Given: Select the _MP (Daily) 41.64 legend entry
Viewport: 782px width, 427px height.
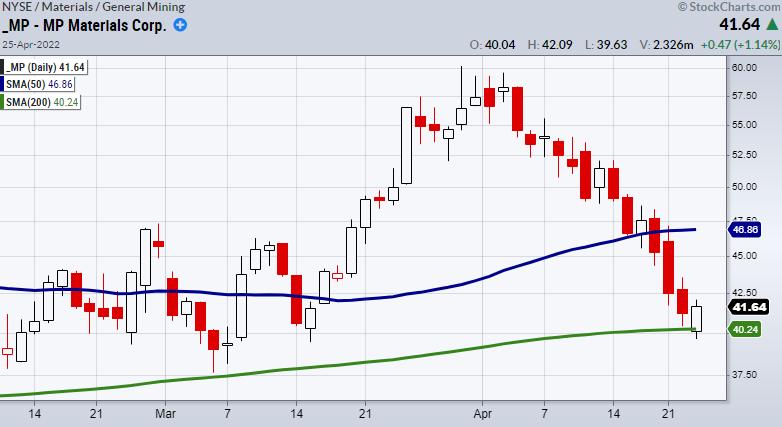Looking at the screenshot, I should 44,67.
